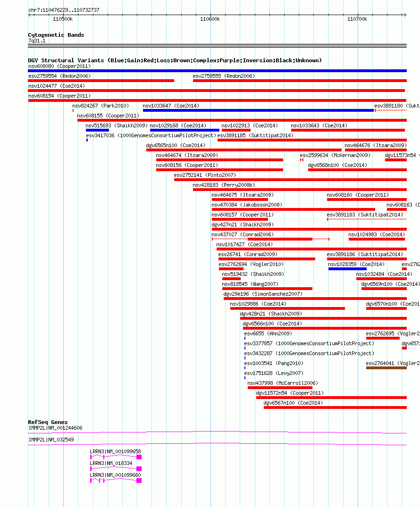Select nsv437998 (McCarroll2006) label
Screen dimensions: 420x507
click(x=283, y=383)
